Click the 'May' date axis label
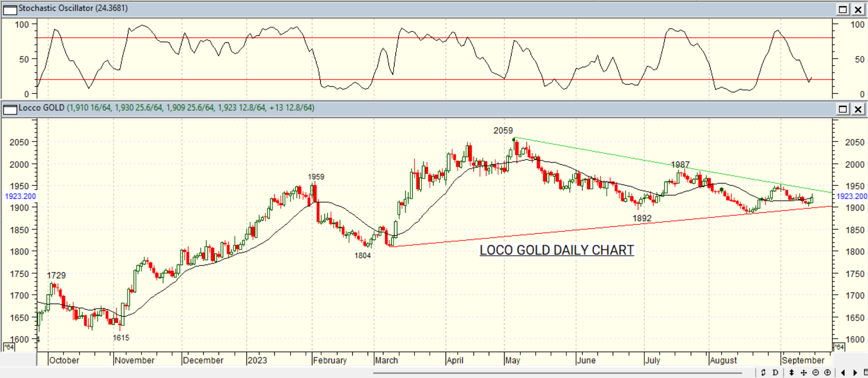This screenshot has width=868, height=378. [x=512, y=360]
